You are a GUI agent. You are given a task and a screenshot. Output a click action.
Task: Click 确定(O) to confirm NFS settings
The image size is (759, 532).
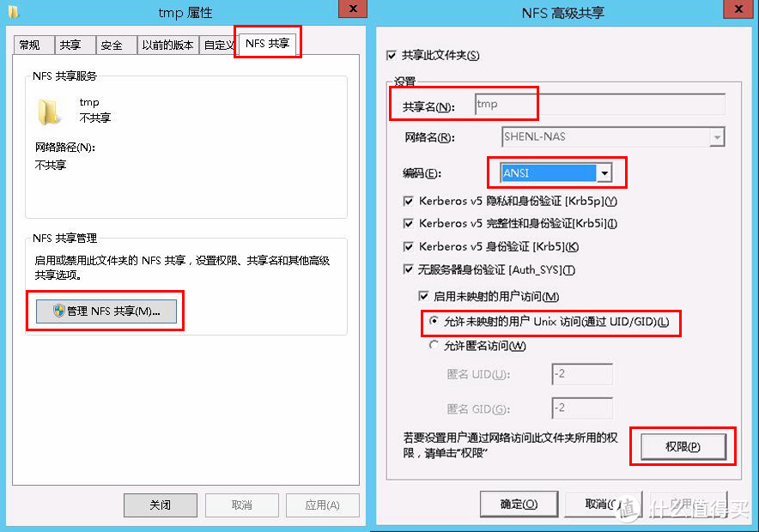point(519,505)
